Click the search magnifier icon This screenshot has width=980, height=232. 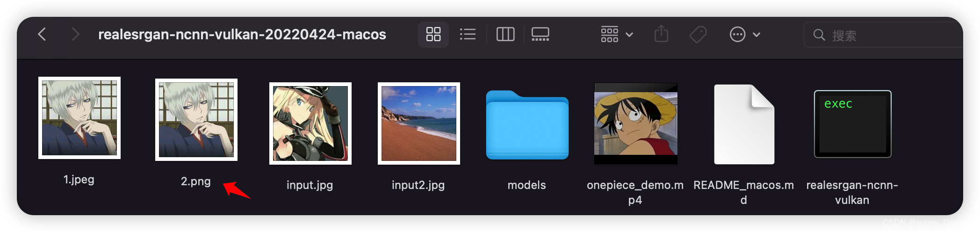(819, 35)
